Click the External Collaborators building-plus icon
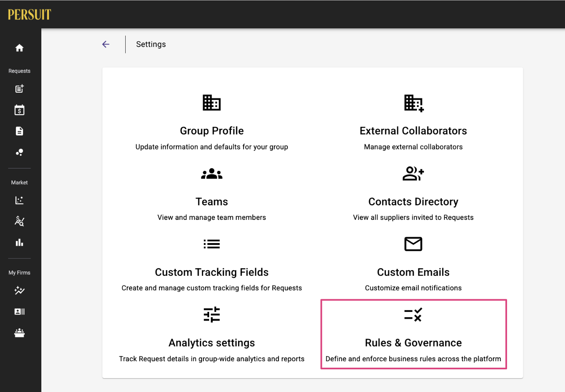Viewport: 565px width, 392px height. pyautogui.click(x=414, y=103)
